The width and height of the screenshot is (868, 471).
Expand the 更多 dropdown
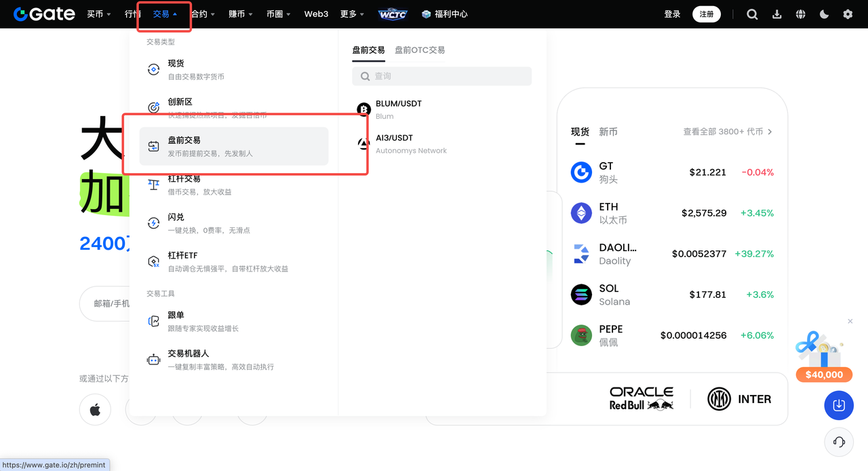pyautogui.click(x=352, y=14)
